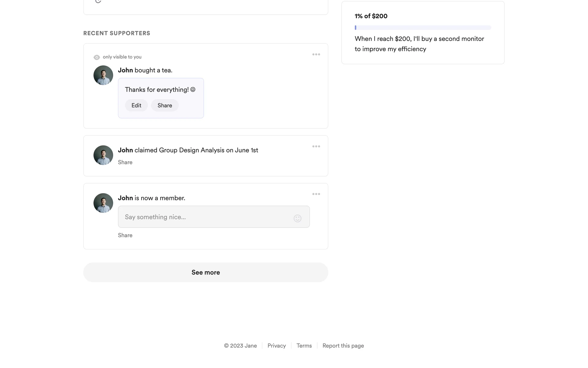Open options menu on Group Design Analysis card
The image size is (588, 368).
[x=316, y=147]
